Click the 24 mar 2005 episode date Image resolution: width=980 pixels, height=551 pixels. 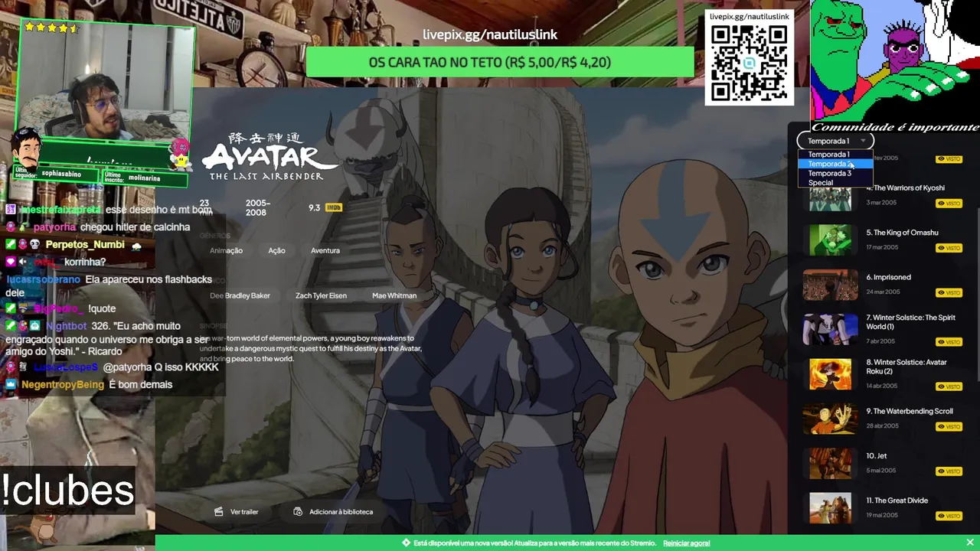pos(883,292)
